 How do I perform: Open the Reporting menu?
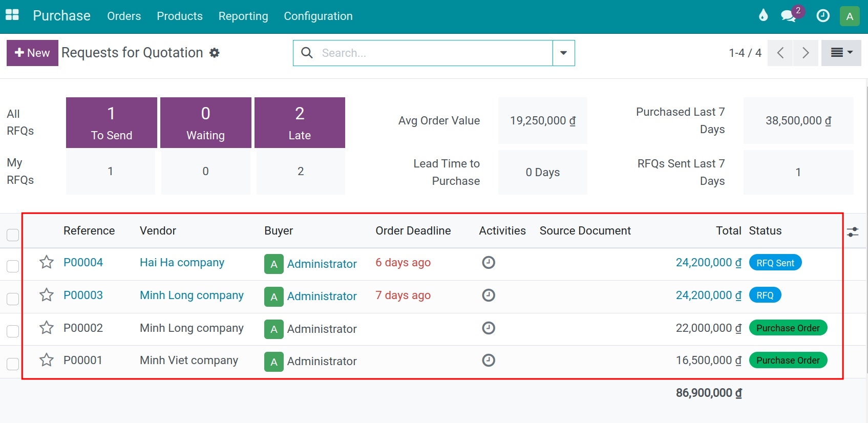point(243,16)
